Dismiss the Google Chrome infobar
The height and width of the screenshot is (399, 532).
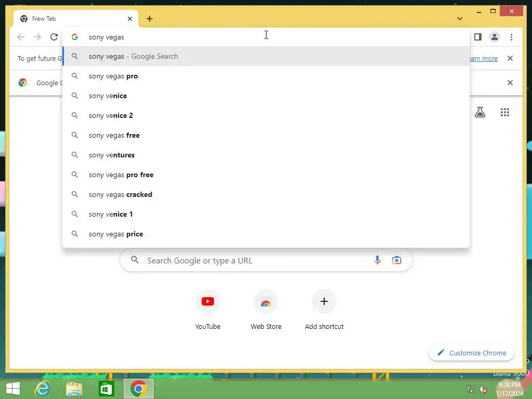(x=510, y=83)
